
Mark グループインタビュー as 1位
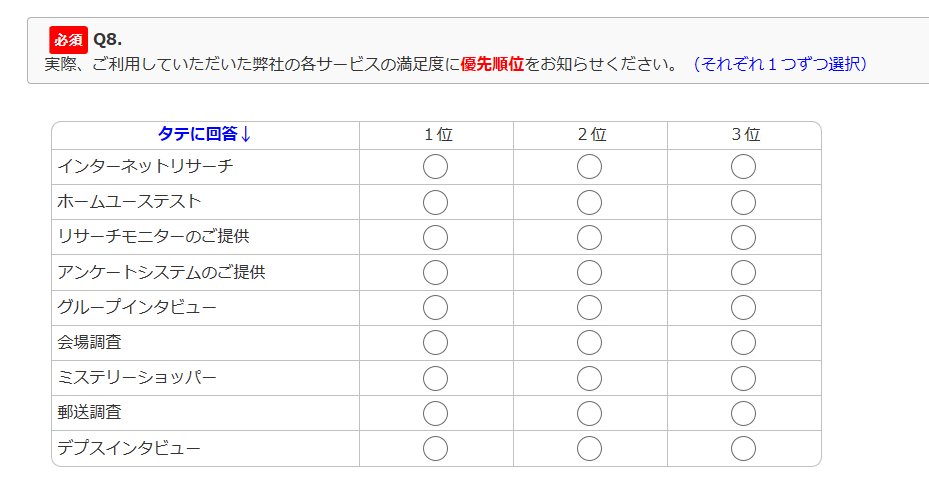pyautogui.click(x=435, y=307)
